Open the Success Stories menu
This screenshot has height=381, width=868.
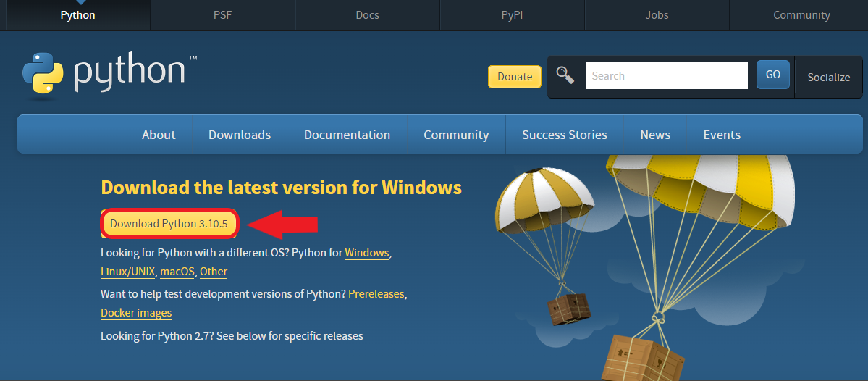565,135
